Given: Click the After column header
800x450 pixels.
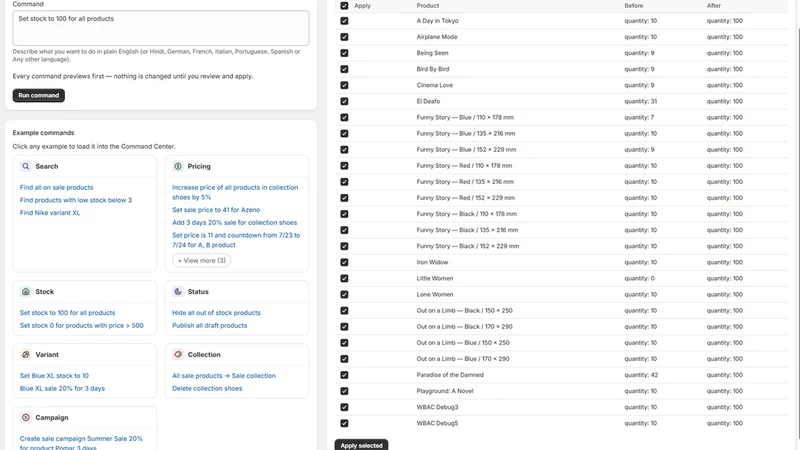Looking at the screenshot, I should [714, 6].
